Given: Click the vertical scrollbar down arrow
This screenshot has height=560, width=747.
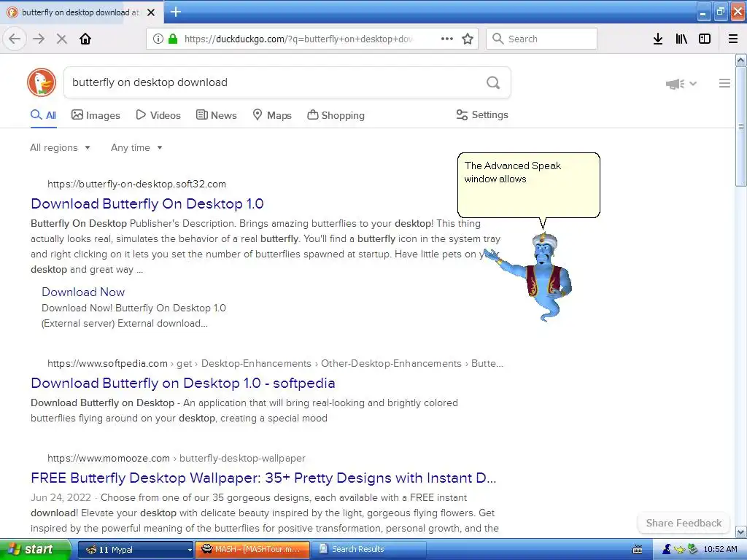Looking at the screenshot, I should point(741,532).
